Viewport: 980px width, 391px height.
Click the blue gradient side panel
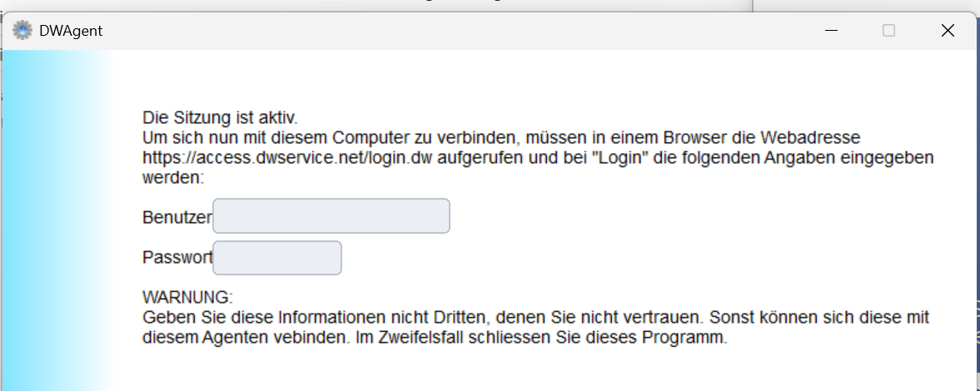[x=57, y=220]
